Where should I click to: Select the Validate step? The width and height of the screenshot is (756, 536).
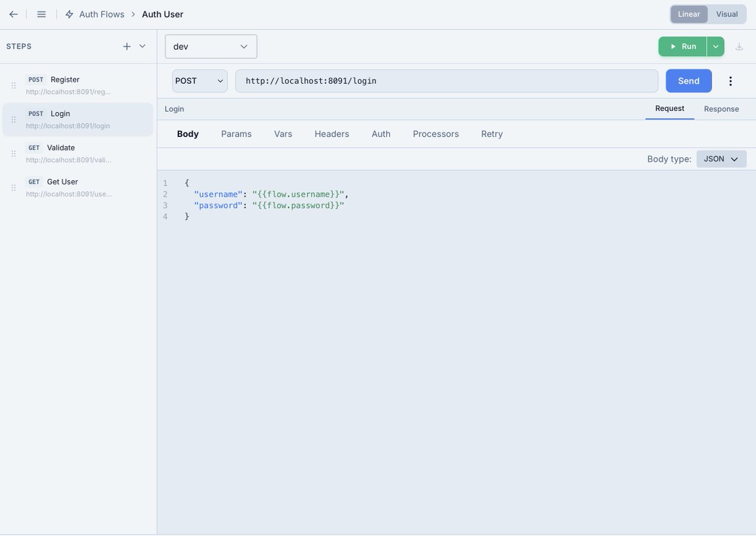click(x=77, y=153)
